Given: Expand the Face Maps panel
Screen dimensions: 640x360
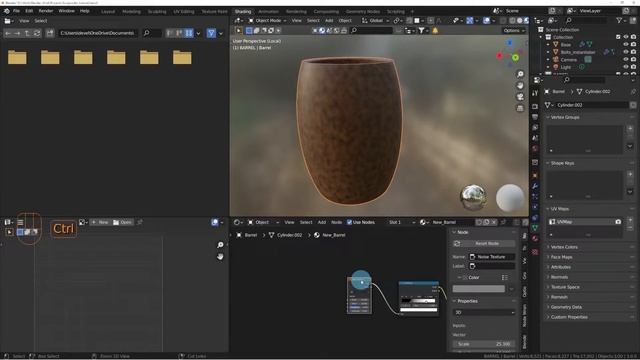Looking at the screenshot, I should (x=561, y=257).
